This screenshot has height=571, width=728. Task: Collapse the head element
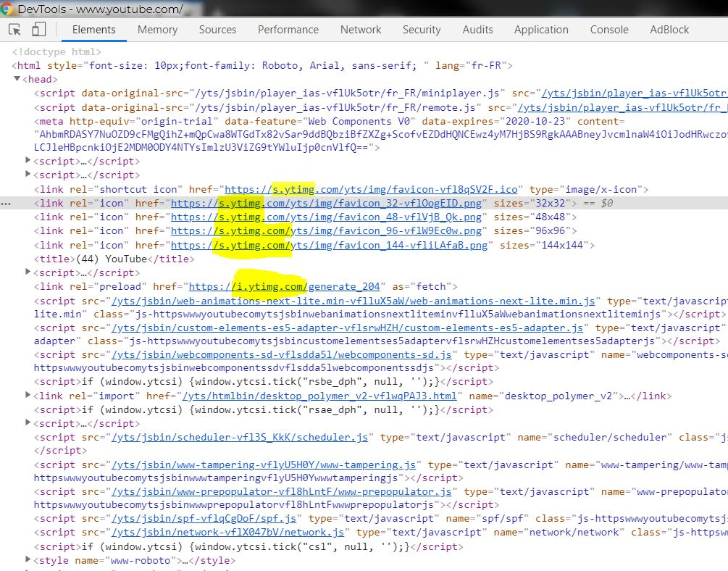17,80
